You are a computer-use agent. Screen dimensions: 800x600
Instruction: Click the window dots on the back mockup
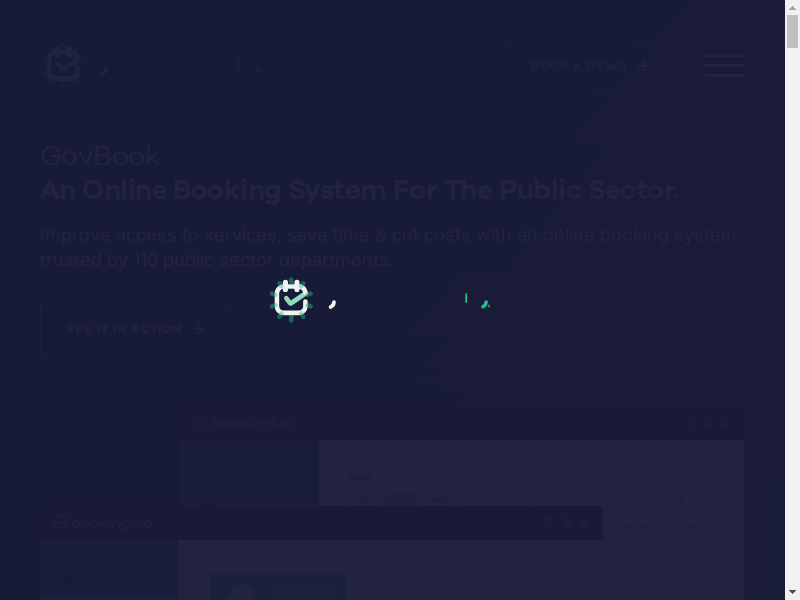pos(708,422)
